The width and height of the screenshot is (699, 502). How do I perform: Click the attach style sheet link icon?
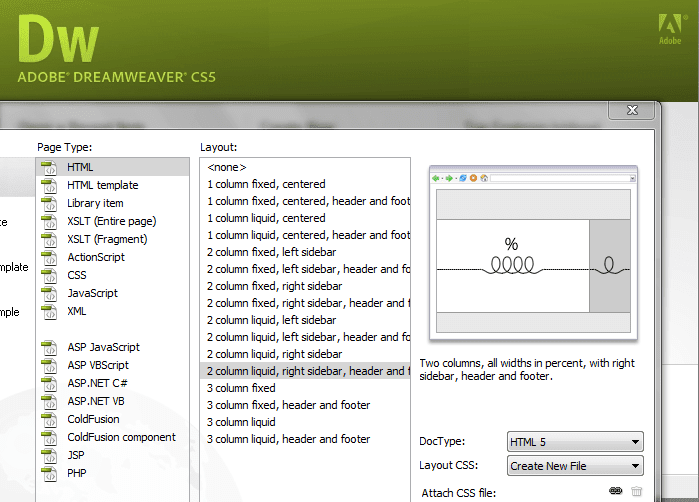tap(615, 491)
